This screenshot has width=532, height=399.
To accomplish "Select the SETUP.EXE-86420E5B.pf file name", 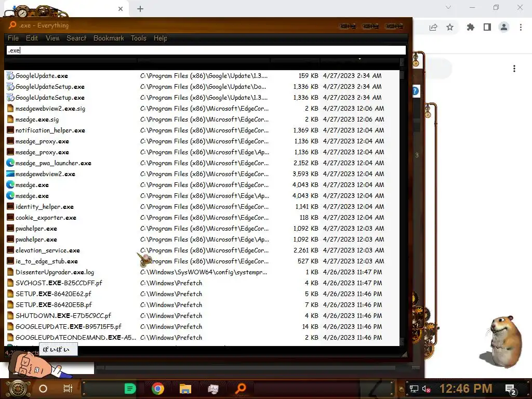I will pyautogui.click(x=54, y=304).
